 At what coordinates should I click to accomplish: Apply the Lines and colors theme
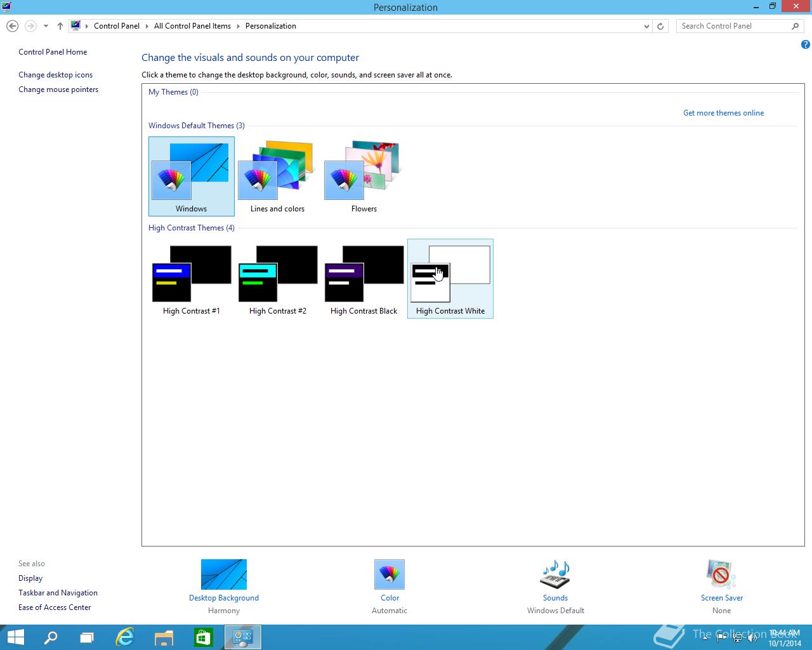[277, 176]
